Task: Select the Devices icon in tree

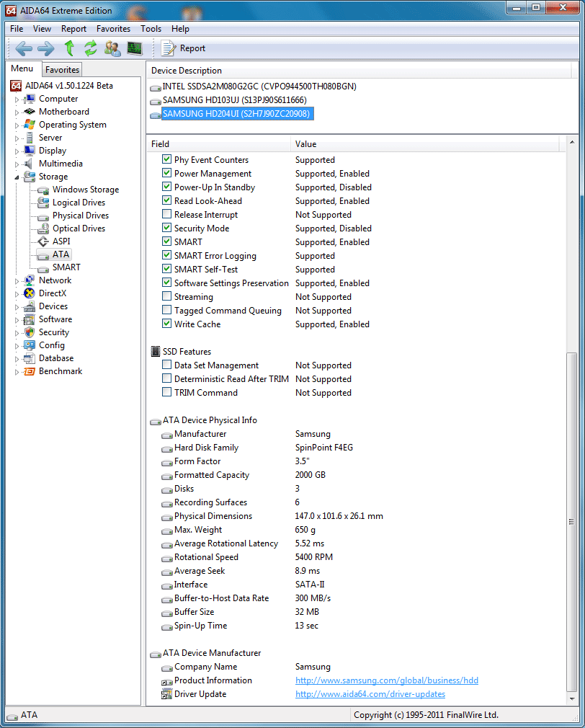Action: click(x=30, y=306)
